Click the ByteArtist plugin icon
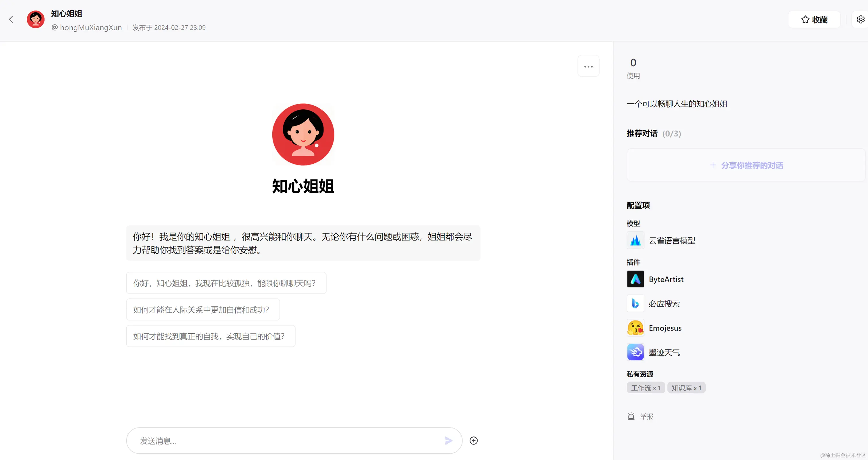 pos(635,279)
